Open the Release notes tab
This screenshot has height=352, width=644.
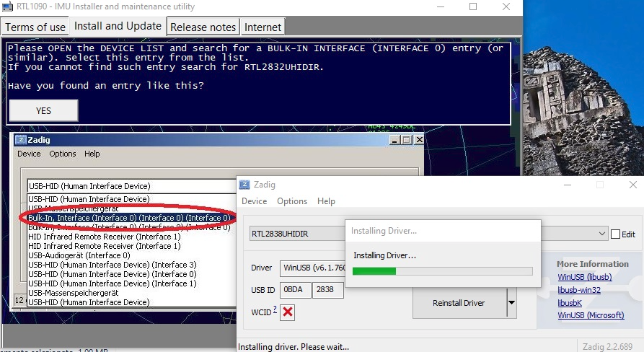click(x=203, y=27)
